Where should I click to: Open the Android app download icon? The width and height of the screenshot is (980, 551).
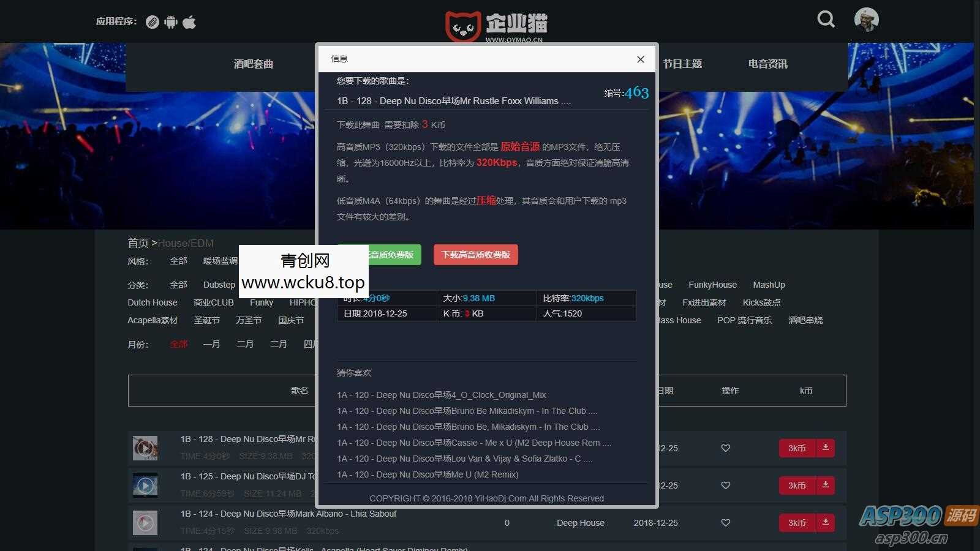click(171, 22)
